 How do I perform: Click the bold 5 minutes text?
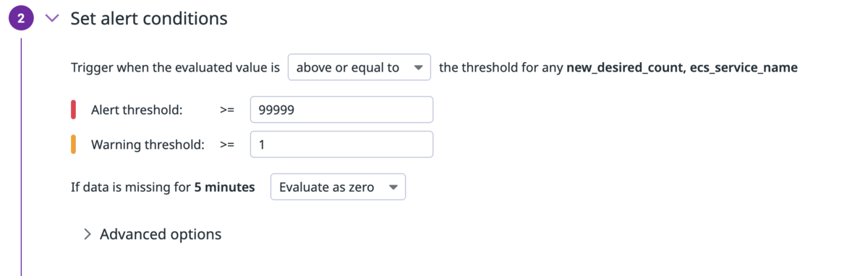[x=225, y=187]
